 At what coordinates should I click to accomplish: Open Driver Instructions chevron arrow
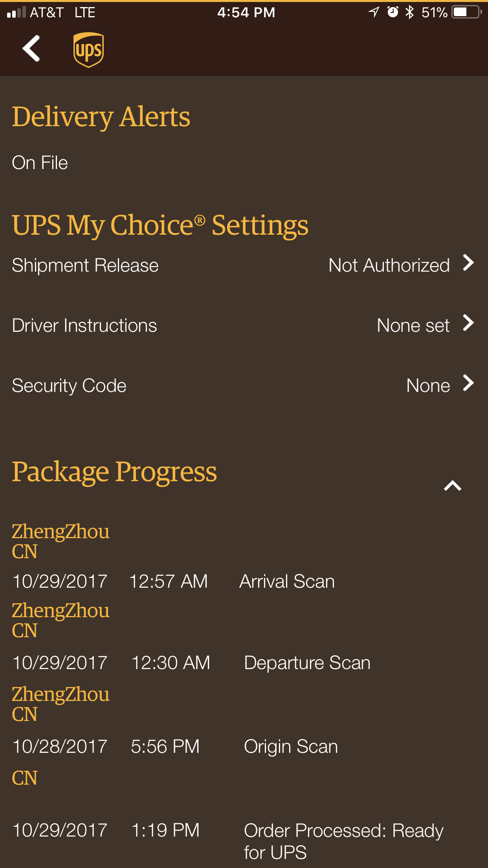click(x=468, y=323)
